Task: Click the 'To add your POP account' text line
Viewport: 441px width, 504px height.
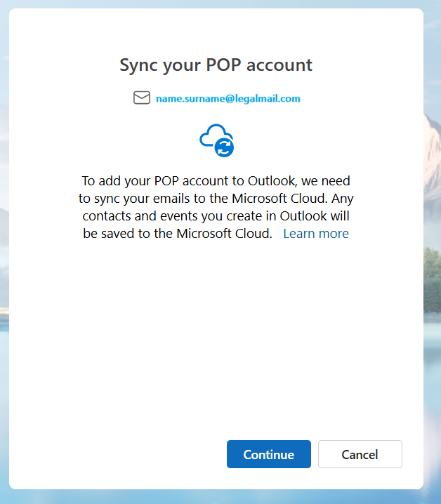Action: (x=216, y=180)
